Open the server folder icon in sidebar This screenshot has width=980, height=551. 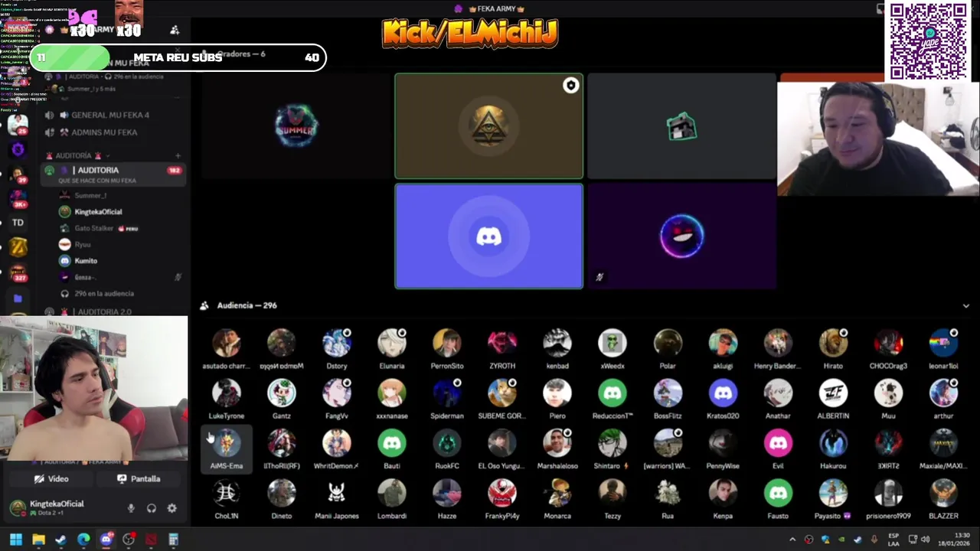click(18, 298)
